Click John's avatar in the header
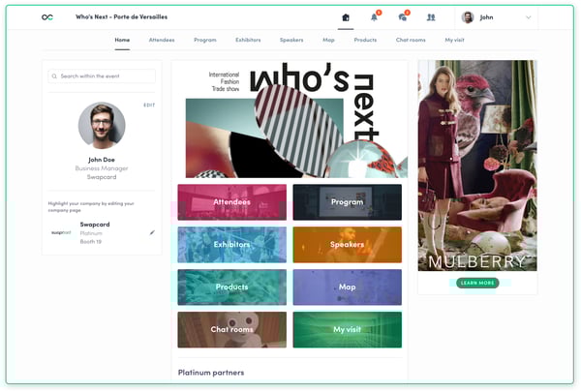This screenshot has width=581, height=392. (x=468, y=17)
